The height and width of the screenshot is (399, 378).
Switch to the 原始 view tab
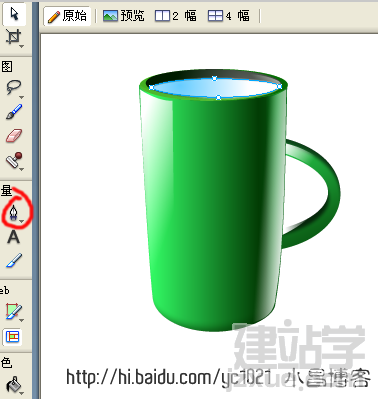pyautogui.click(x=67, y=16)
